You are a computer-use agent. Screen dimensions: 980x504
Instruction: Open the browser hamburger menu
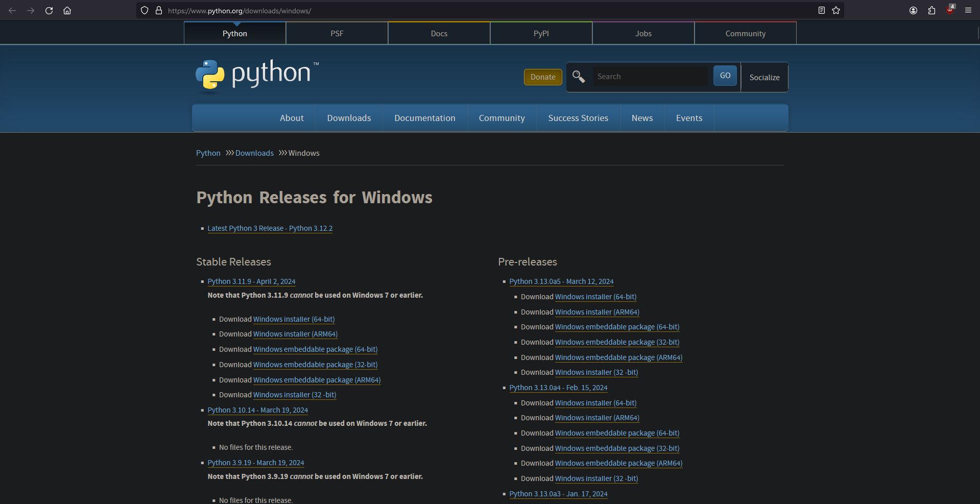pyautogui.click(x=968, y=10)
